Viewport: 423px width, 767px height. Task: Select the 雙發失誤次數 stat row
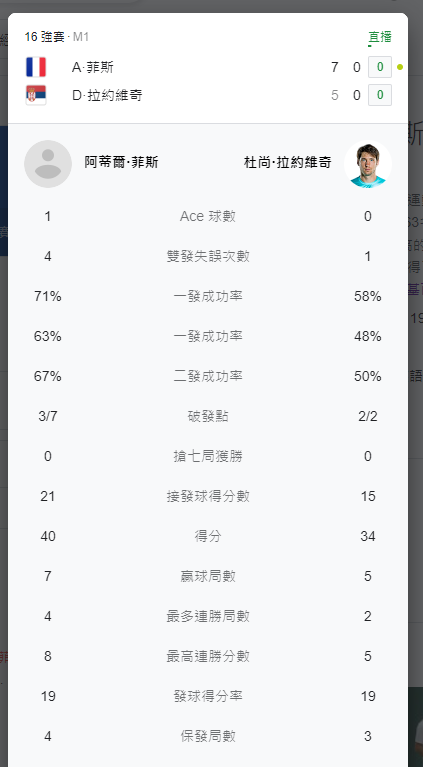point(208,256)
